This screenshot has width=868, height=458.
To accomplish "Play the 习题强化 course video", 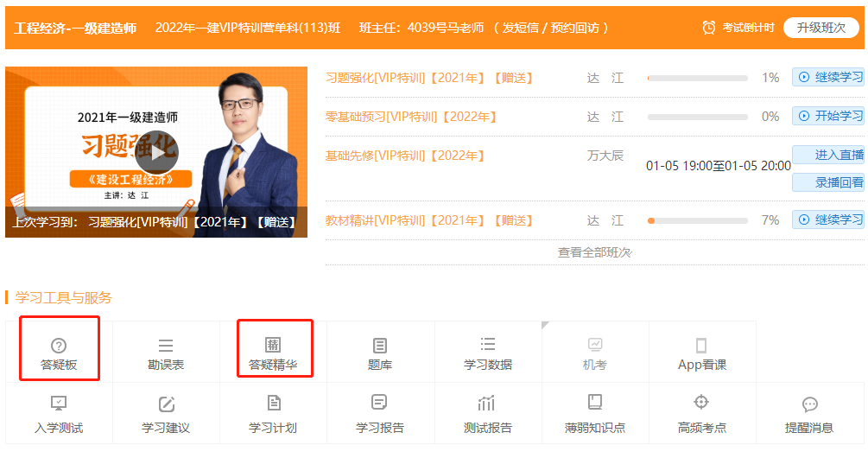I will coord(156,152).
